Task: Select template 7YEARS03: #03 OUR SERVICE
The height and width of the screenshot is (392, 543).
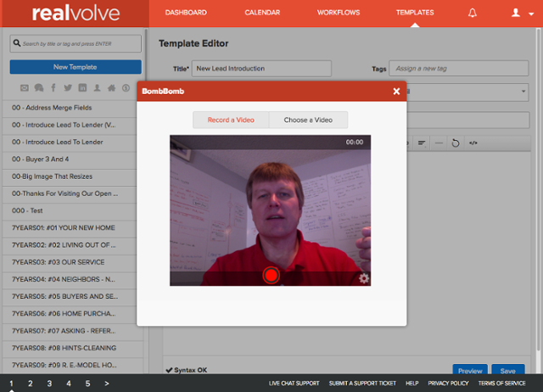Action: [x=73, y=262]
